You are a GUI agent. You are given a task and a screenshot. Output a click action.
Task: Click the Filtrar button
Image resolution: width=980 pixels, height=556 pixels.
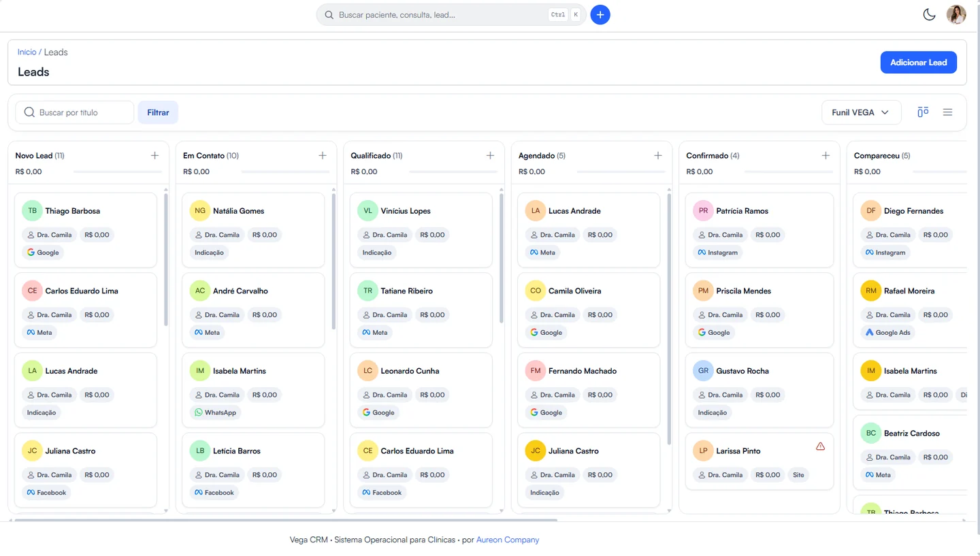tap(158, 112)
